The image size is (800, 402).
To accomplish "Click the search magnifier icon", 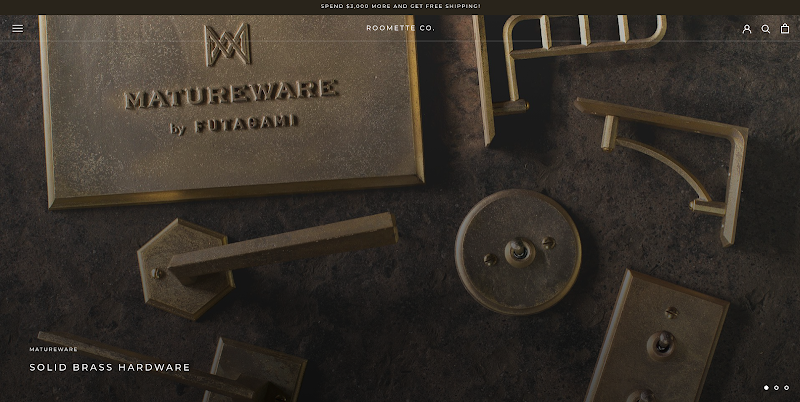I will point(766,28).
